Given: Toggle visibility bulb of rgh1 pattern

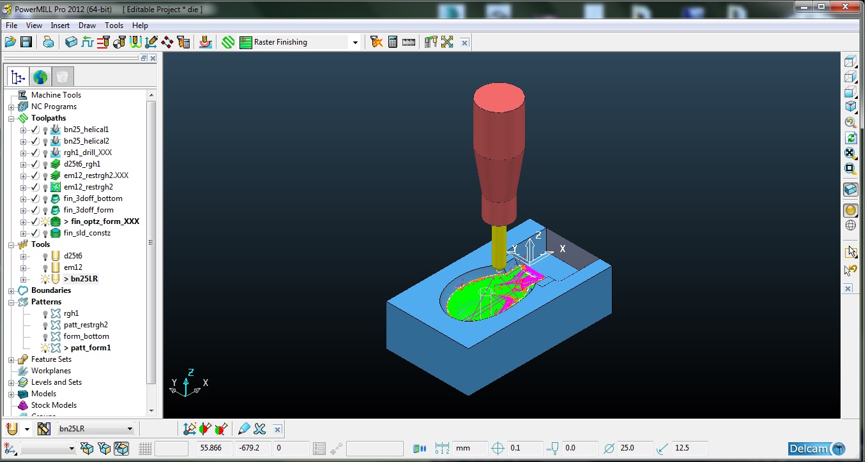Looking at the screenshot, I should click(x=45, y=313).
